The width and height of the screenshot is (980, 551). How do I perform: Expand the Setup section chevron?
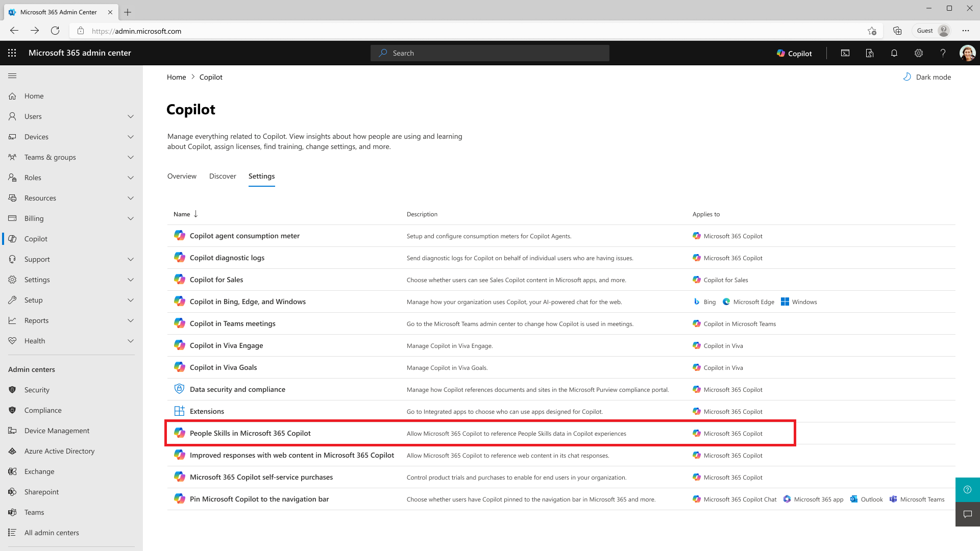point(131,300)
